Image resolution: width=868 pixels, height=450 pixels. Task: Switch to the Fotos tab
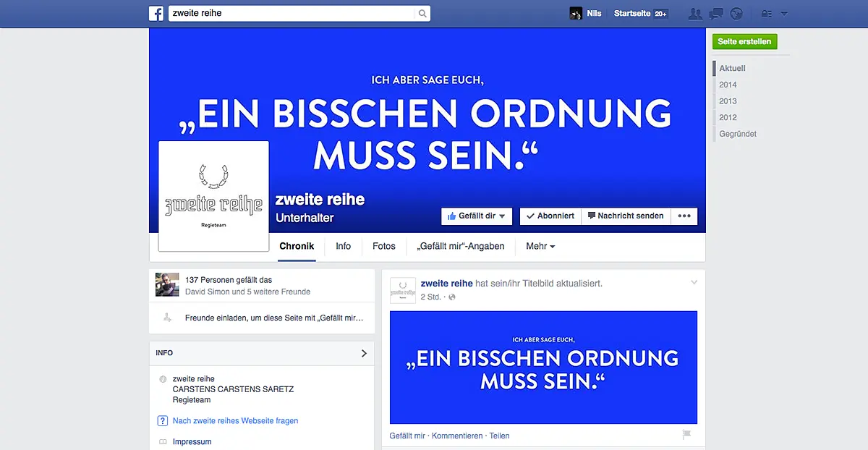(383, 246)
